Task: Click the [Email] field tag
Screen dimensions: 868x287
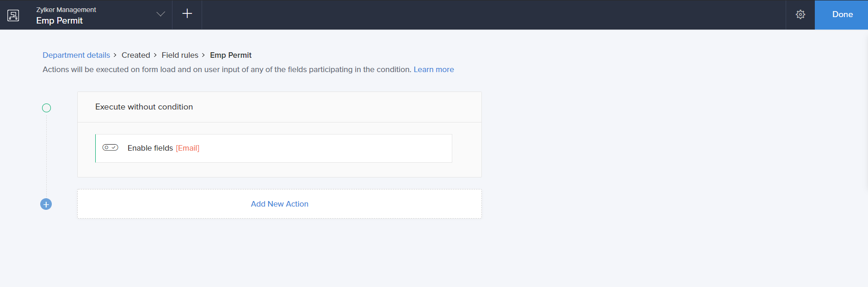Action: 187,148
